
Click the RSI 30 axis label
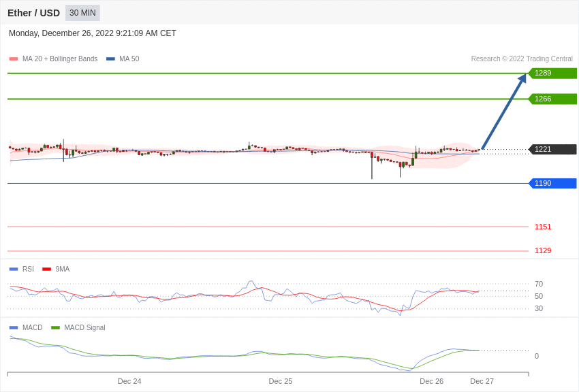(539, 308)
